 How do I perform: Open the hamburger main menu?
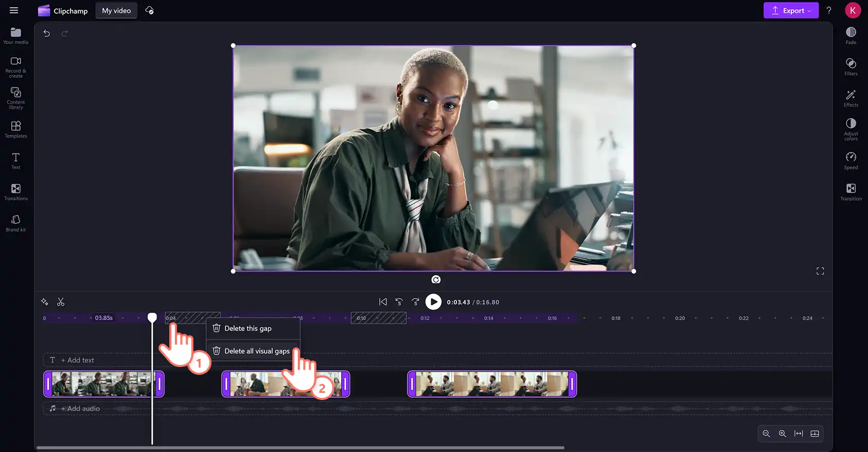point(14,10)
